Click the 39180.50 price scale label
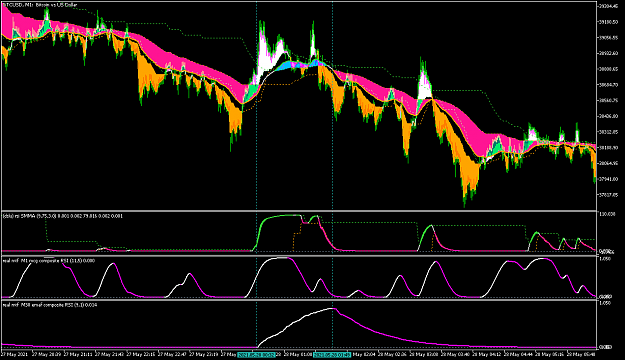Image resolution: width=625 pixels, height=360 pixels. point(609,22)
